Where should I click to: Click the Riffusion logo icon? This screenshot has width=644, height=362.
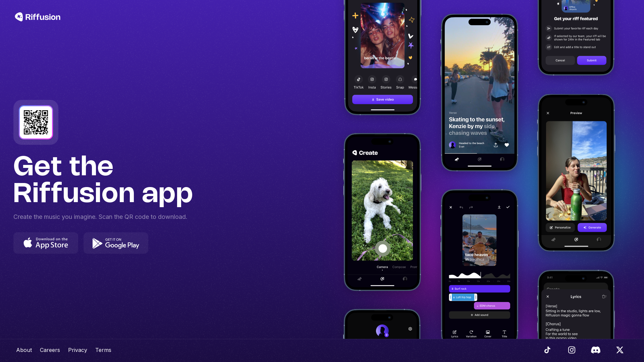point(18,17)
